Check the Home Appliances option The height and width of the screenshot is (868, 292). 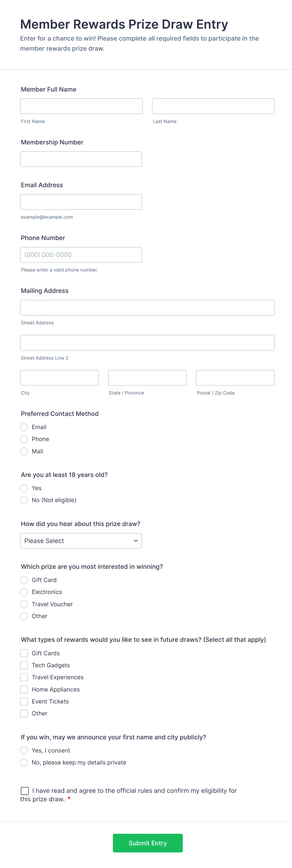(24, 689)
